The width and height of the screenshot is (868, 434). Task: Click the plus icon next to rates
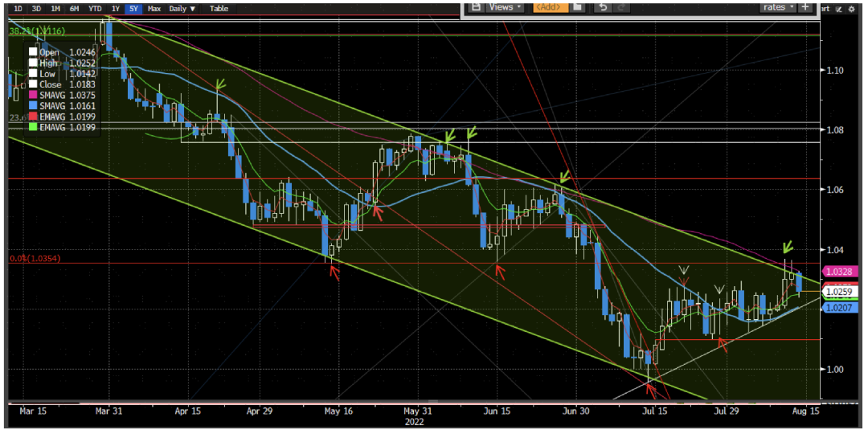[805, 7]
